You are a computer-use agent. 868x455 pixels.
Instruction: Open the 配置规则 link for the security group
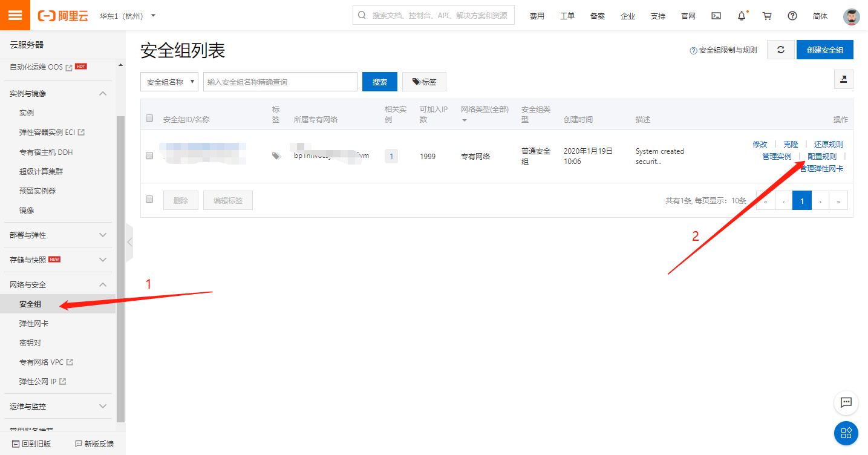click(x=821, y=155)
